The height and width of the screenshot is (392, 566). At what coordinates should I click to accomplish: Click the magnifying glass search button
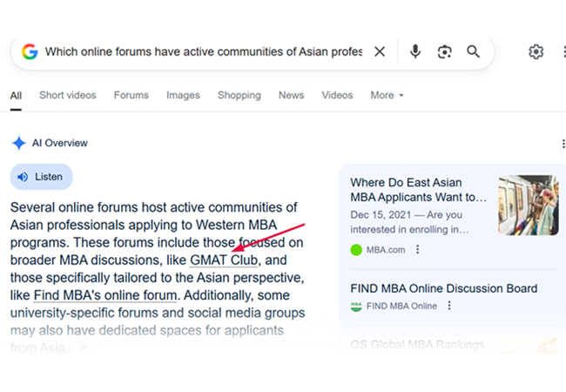click(x=474, y=52)
